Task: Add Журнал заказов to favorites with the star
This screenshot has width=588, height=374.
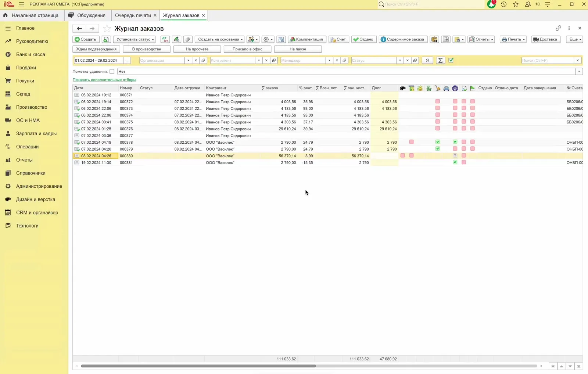Action: [107, 28]
